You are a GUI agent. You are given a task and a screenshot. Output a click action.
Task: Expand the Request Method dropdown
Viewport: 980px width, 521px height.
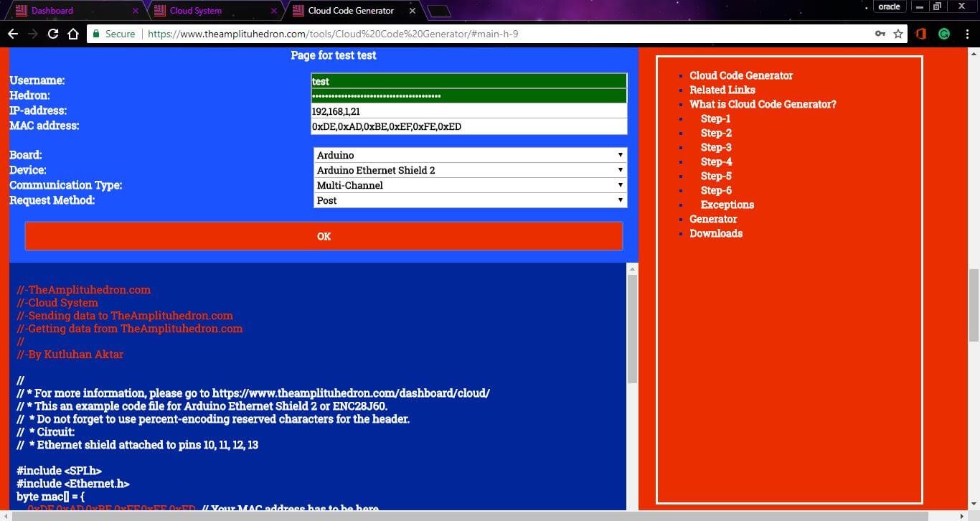click(x=470, y=200)
